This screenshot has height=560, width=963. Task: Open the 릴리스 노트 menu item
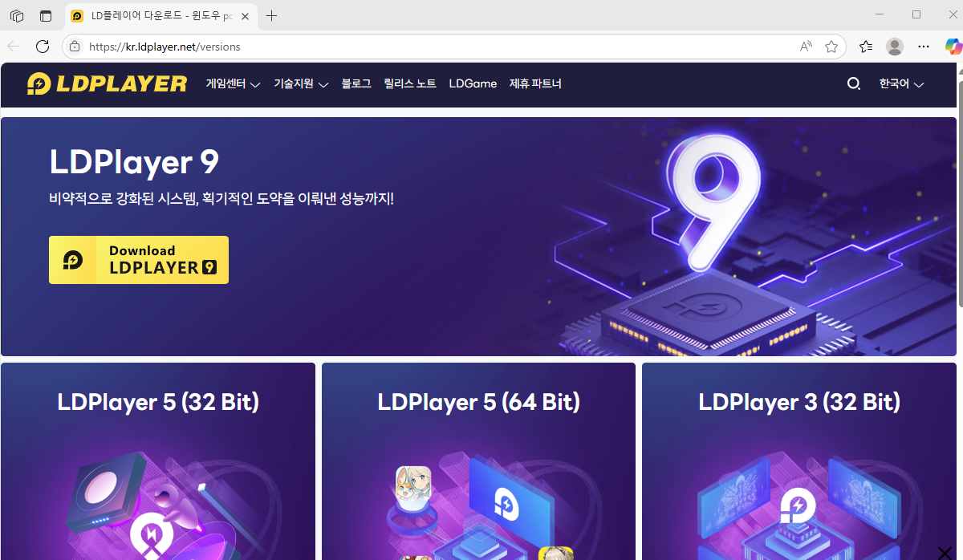410,83
